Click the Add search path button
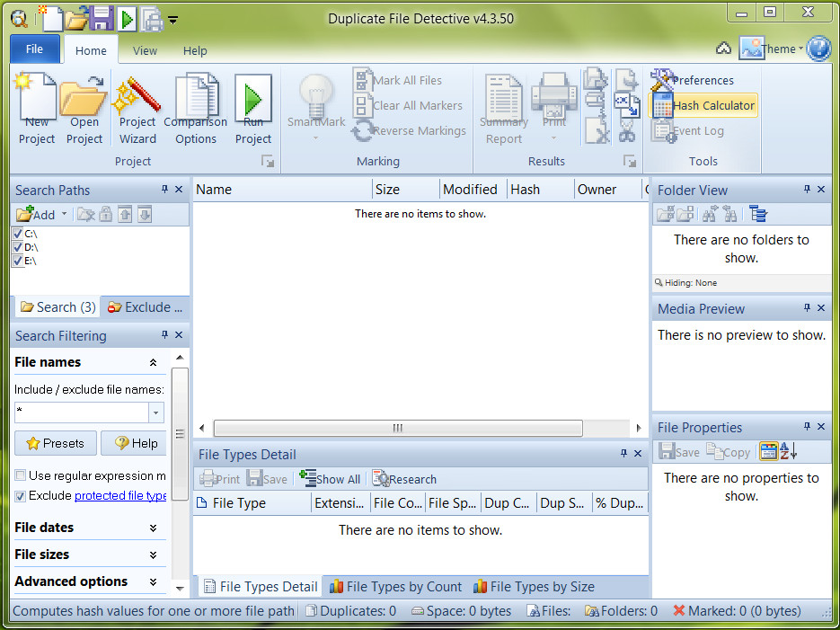840x630 pixels. [x=36, y=214]
